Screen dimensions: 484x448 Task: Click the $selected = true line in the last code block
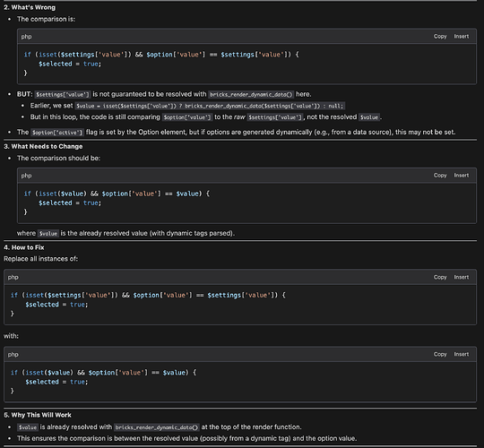(x=56, y=382)
